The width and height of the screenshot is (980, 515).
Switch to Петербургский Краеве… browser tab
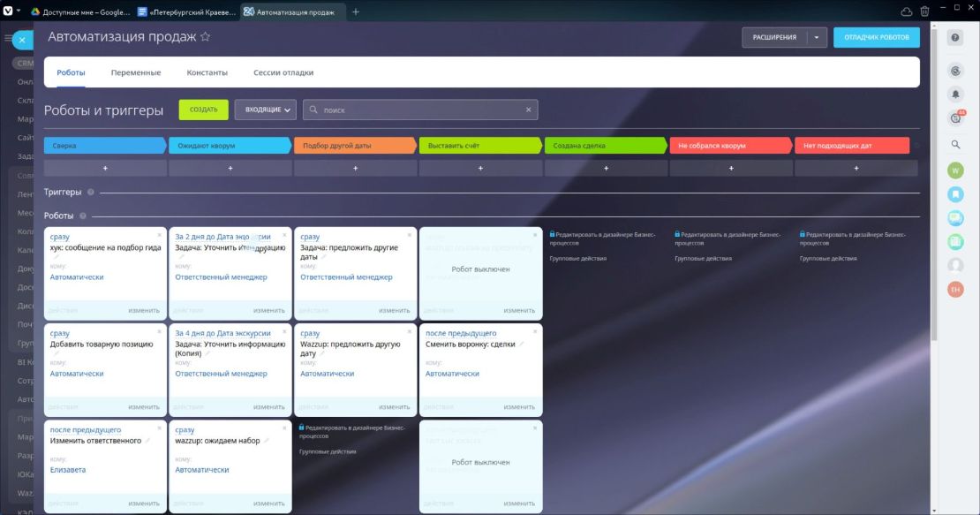pos(187,11)
